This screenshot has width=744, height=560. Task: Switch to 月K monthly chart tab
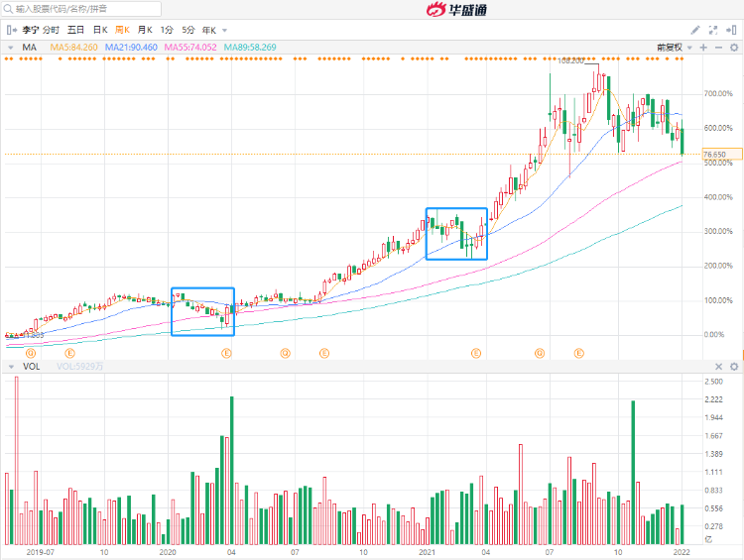[x=145, y=30]
